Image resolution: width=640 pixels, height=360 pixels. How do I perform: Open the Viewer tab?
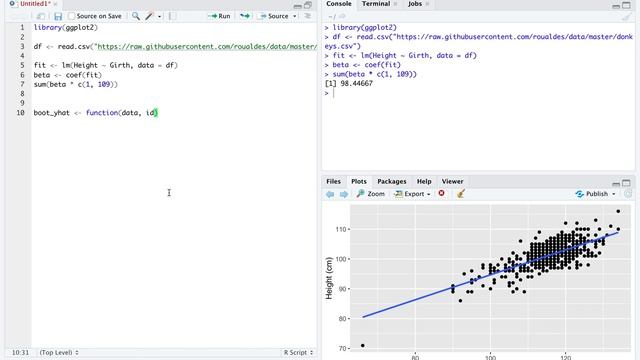(452, 181)
